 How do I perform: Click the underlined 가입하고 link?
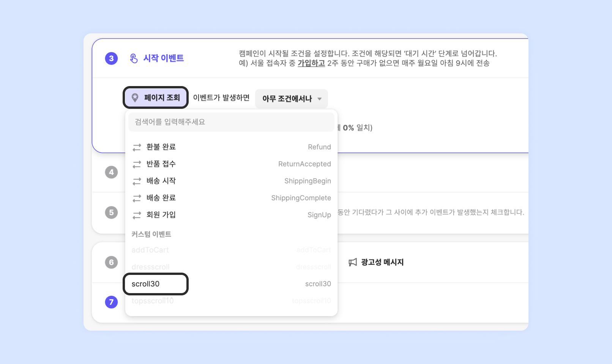311,63
